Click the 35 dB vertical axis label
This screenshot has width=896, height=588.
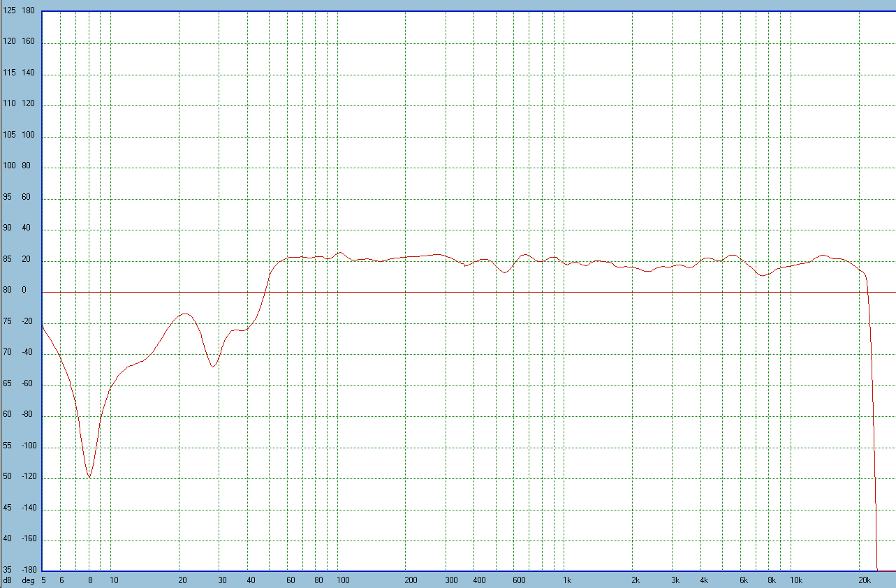click(x=8, y=570)
